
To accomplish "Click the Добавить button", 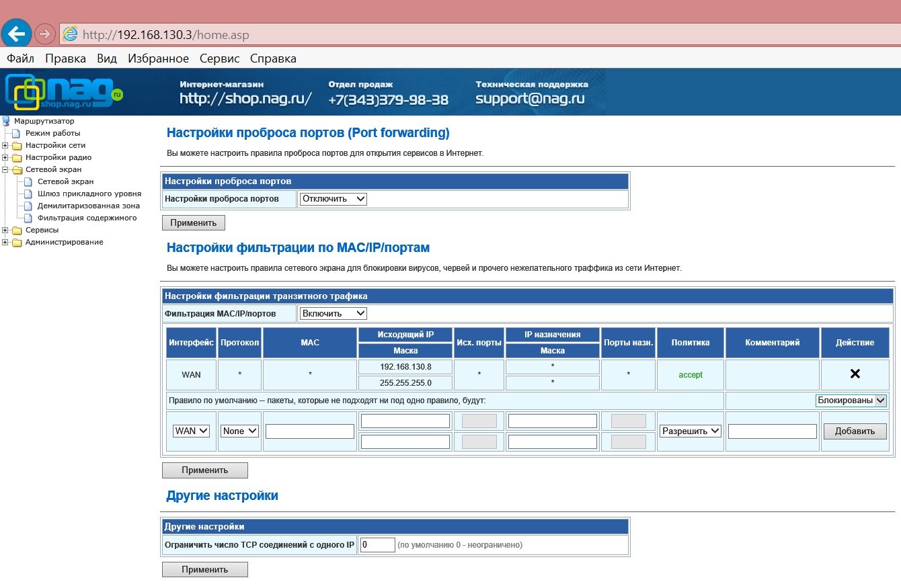I will tap(855, 431).
